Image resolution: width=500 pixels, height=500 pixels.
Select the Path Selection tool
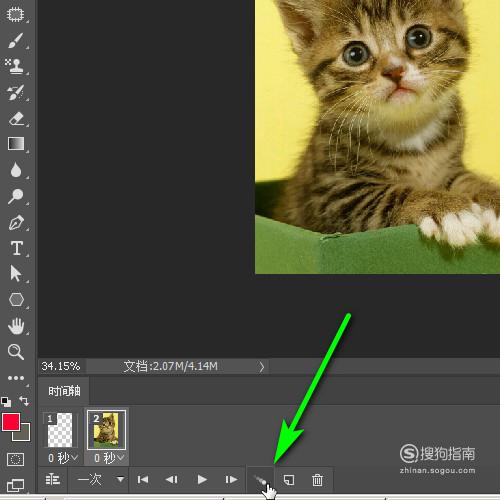15,273
